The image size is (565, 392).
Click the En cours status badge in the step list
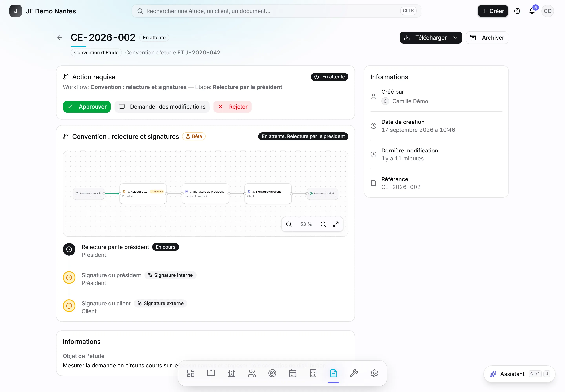[x=165, y=247]
